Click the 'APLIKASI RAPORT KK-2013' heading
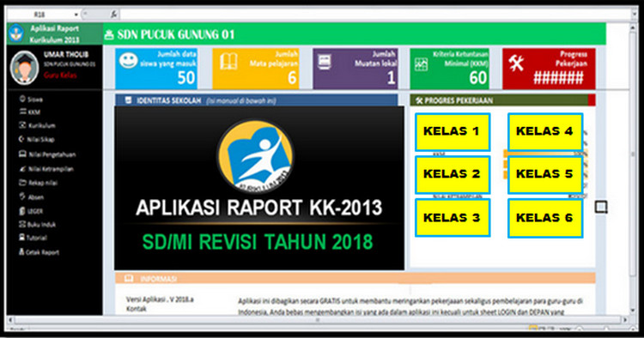644x338 pixels. click(x=259, y=208)
